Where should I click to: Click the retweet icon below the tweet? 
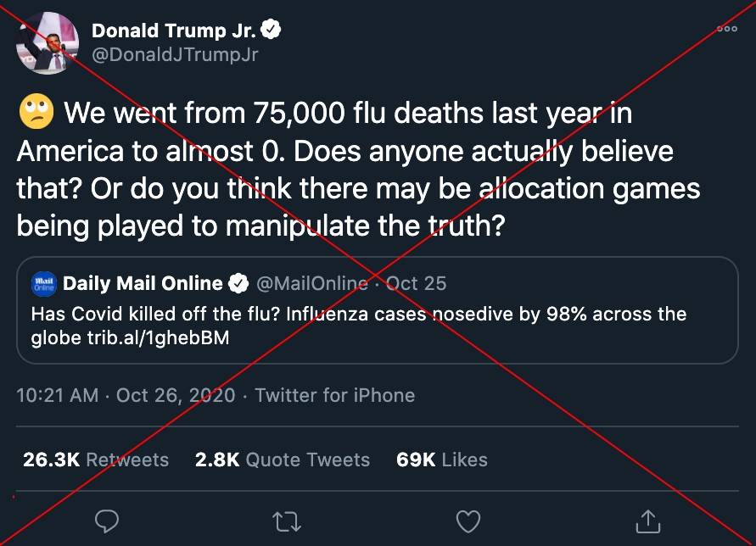click(x=287, y=521)
